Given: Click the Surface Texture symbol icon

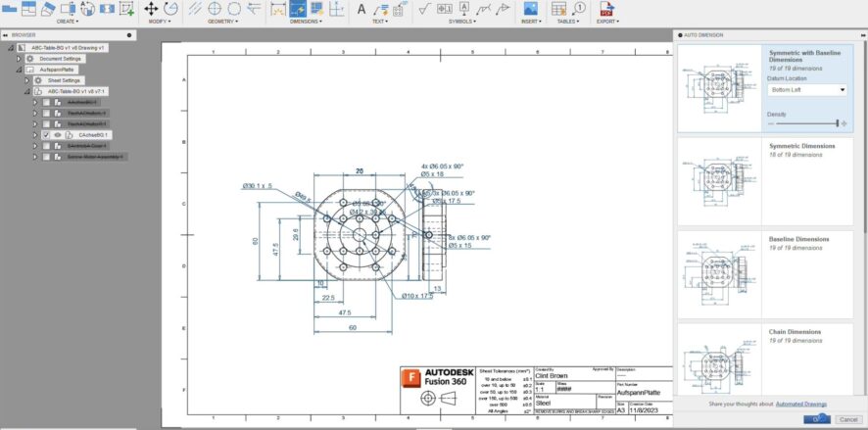Looking at the screenshot, I should click(x=424, y=9).
